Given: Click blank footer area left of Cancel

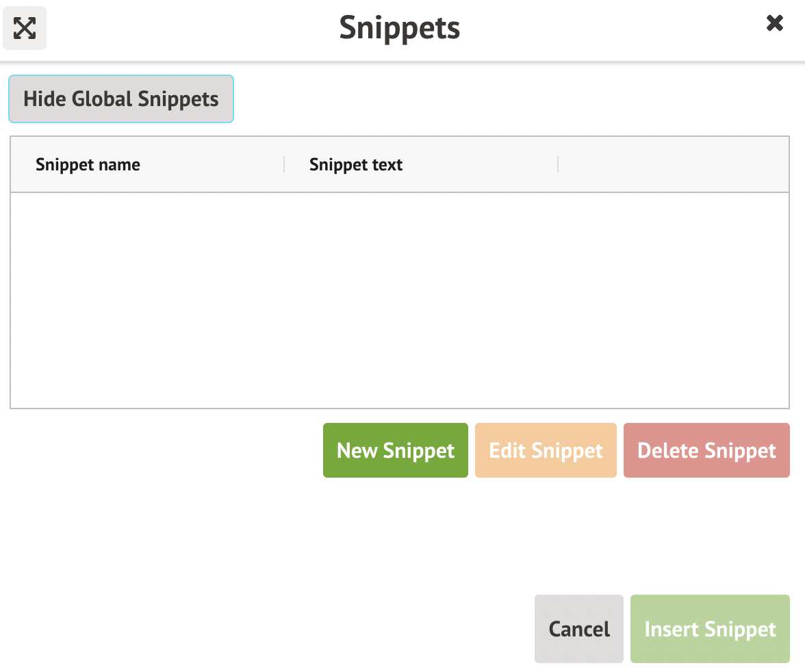Looking at the screenshot, I should coord(274,629).
